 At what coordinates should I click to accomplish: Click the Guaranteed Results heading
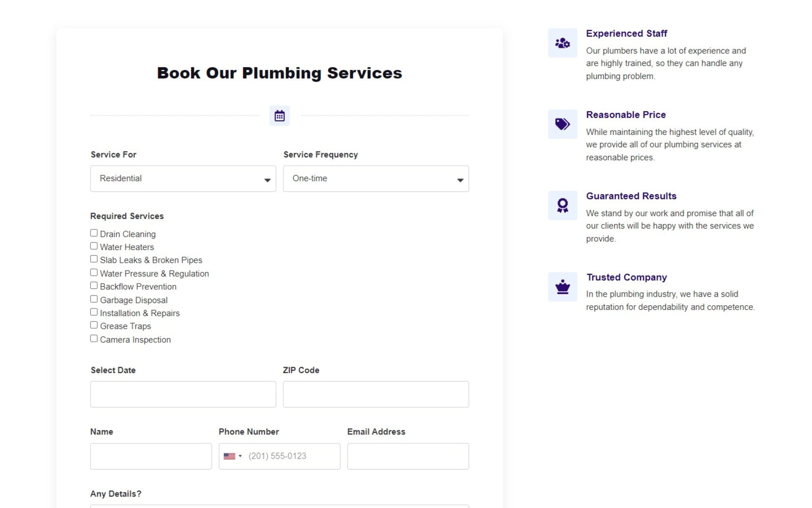[x=631, y=196]
